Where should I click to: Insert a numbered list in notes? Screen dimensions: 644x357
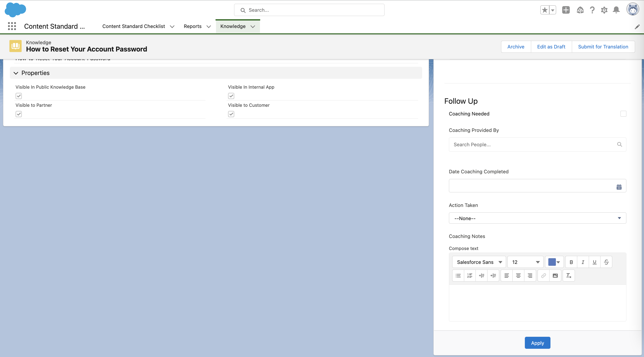click(470, 275)
